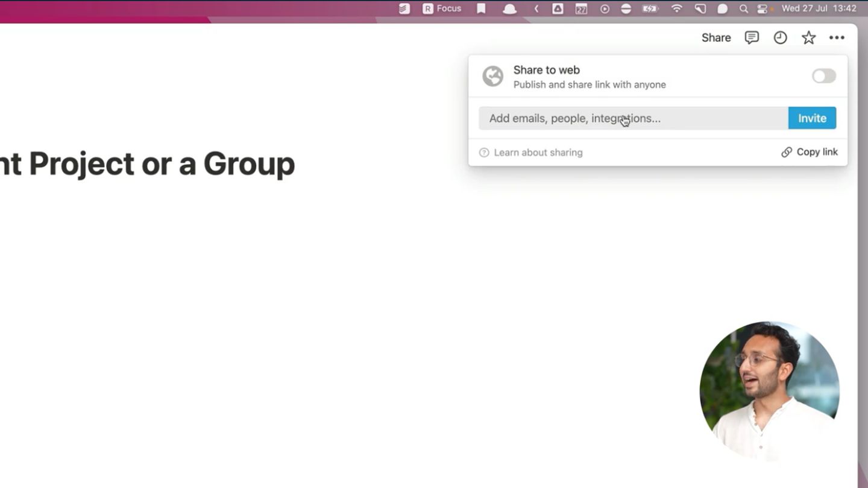This screenshot has width=868, height=488.
Task: Open the battery status in the menu bar
Action: [650, 8]
